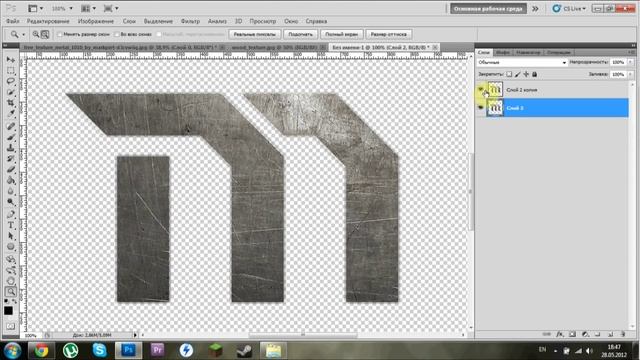Select the Blur tool
640x360 pixels.
[10, 191]
